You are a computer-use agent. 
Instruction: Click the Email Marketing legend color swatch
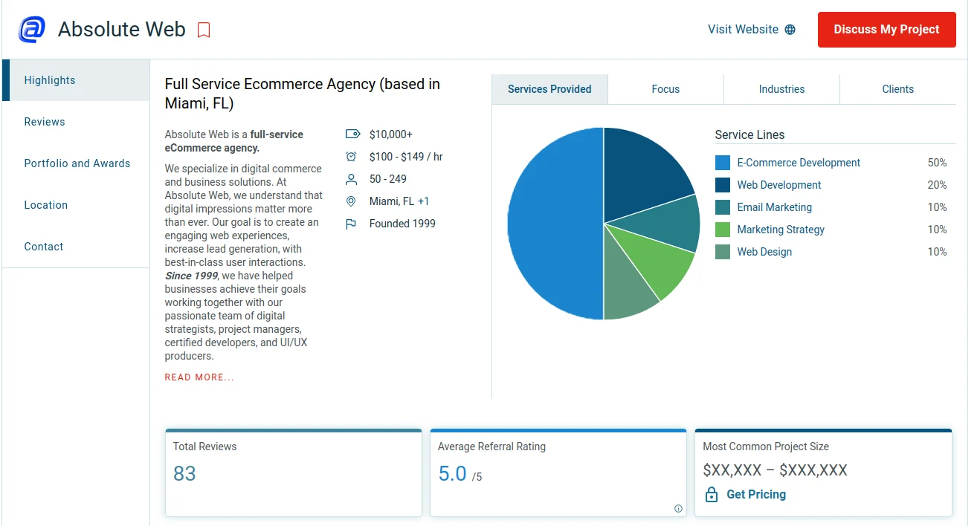723,207
